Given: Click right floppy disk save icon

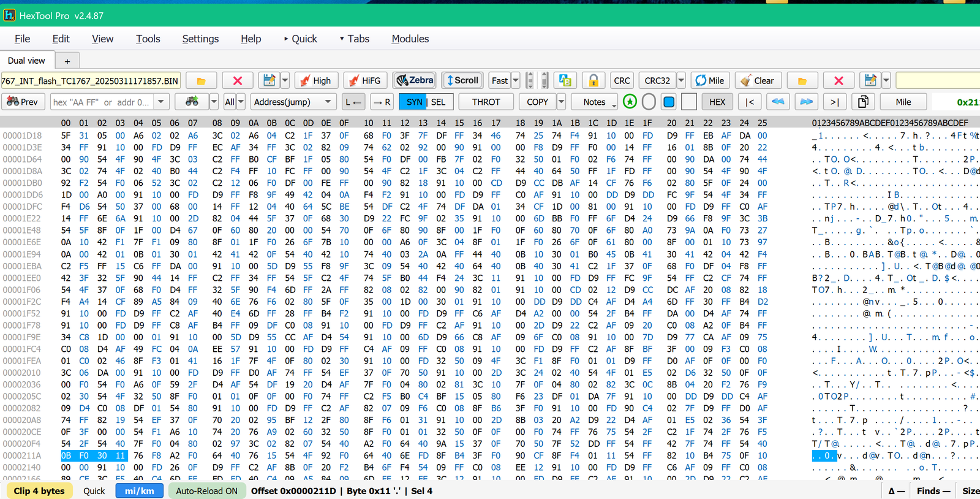Looking at the screenshot, I should pos(870,80).
